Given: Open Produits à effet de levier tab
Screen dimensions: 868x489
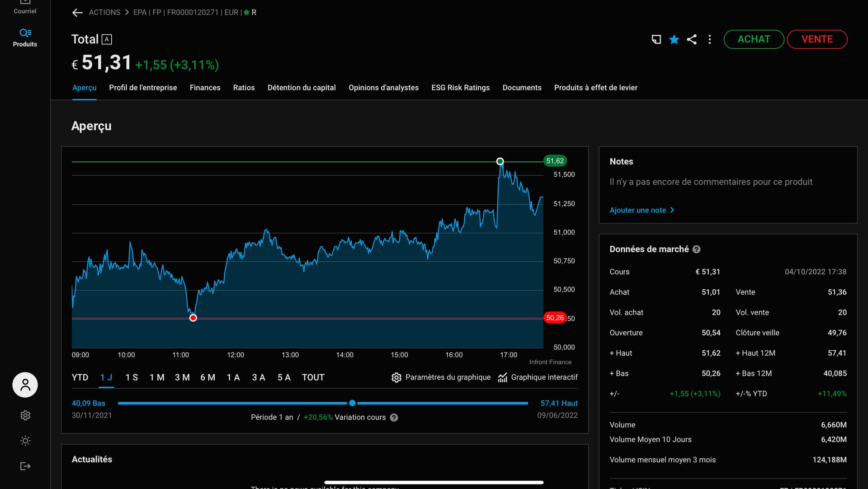Looking at the screenshot, I should tap(595, 88).
